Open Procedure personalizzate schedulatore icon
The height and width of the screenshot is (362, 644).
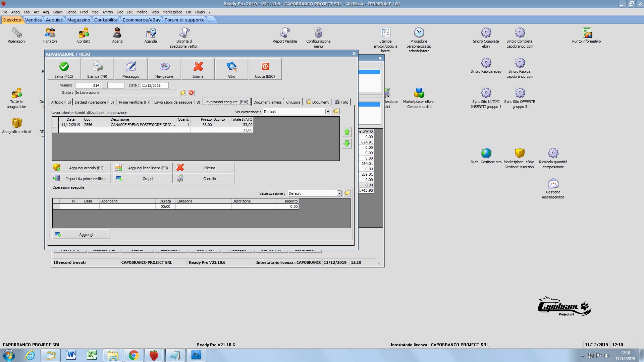pos(419,40)
